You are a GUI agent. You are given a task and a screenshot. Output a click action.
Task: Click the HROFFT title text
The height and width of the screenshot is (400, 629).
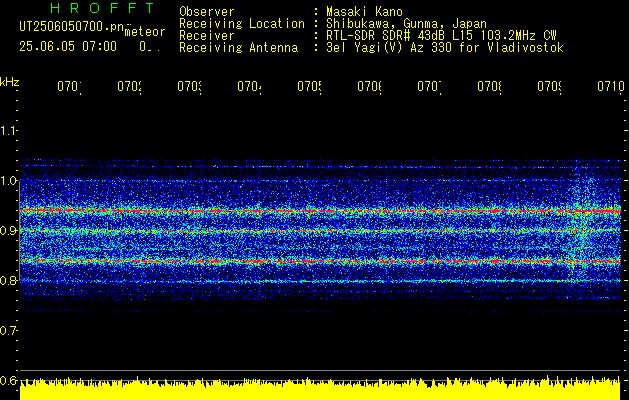102,8
